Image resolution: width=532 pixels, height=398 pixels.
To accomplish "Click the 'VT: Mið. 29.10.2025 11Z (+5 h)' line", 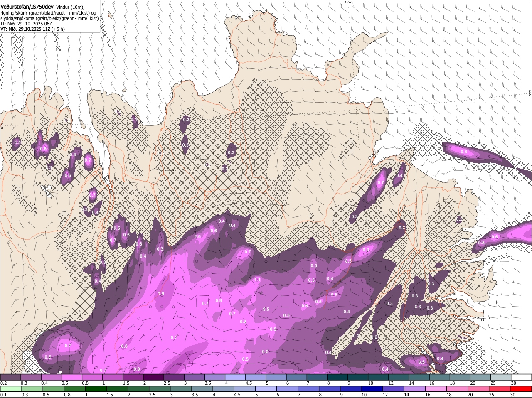I will (x=33, y=29).
